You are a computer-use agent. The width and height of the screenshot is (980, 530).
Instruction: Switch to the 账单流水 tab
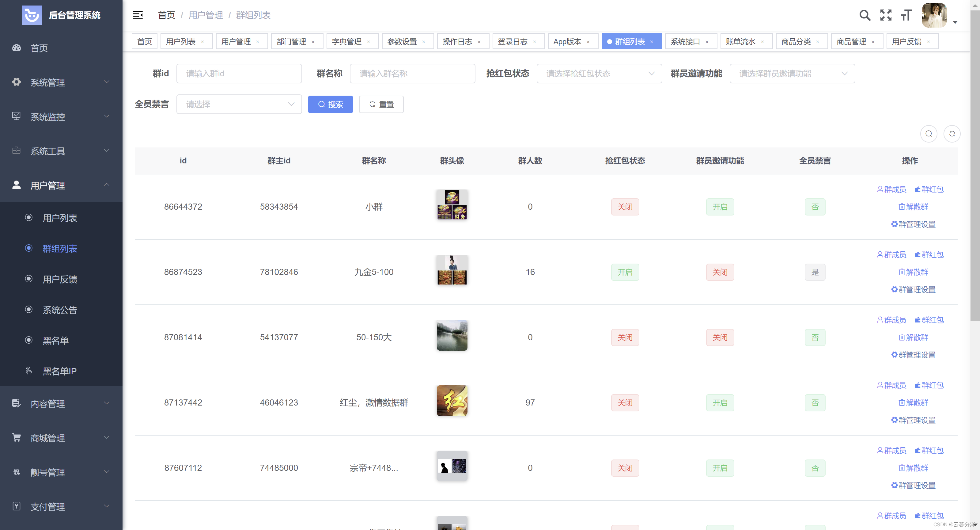pyautogui.click(x=740, y=41)
